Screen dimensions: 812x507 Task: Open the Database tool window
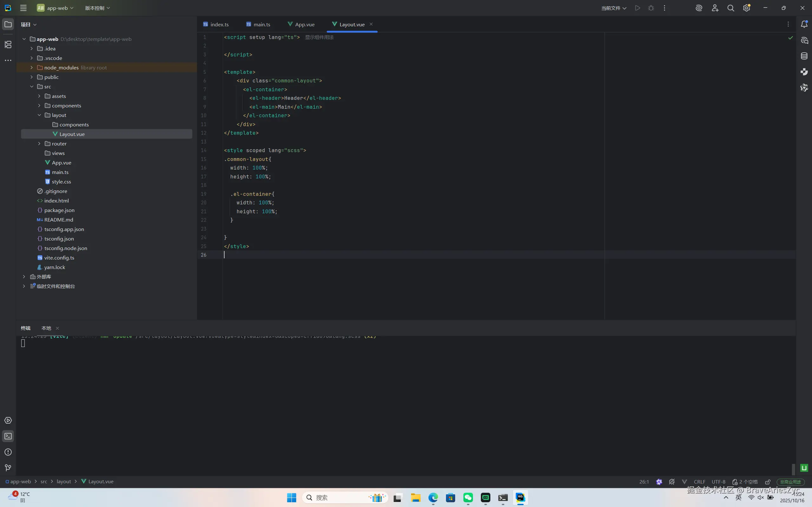(x=804, y=56)
